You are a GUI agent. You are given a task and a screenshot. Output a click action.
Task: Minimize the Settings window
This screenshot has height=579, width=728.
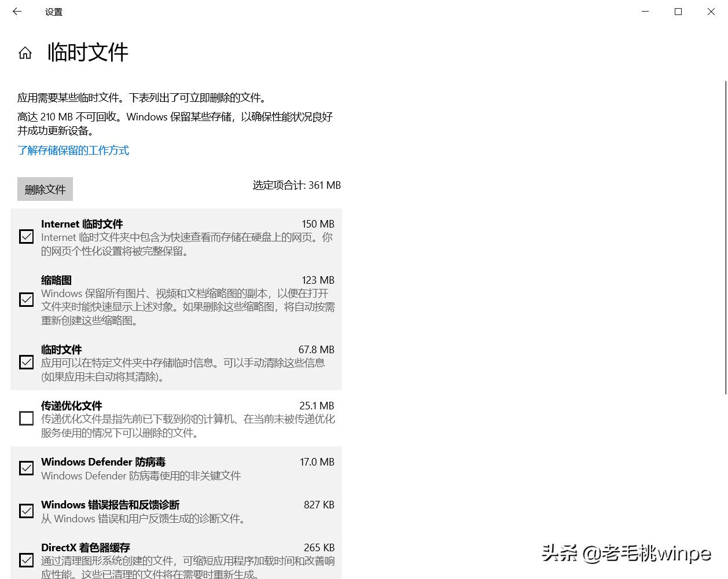(x=645, y=12)
